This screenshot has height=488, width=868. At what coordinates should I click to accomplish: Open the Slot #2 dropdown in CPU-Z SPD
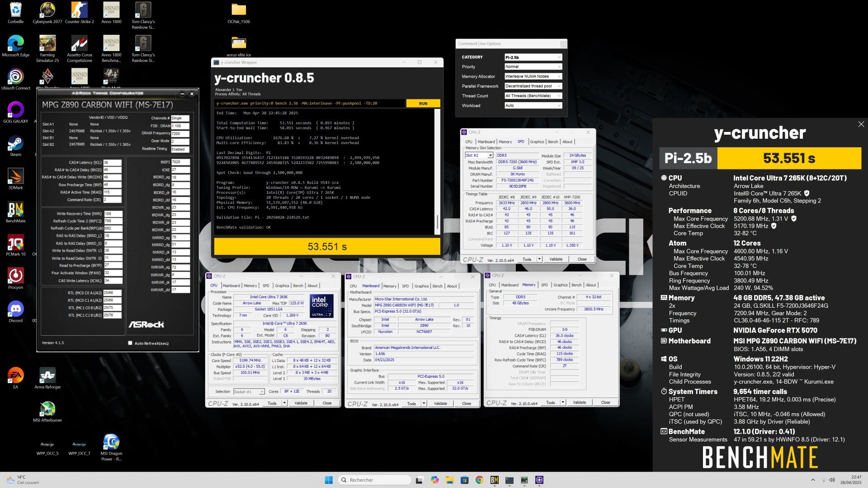[479, 155]
